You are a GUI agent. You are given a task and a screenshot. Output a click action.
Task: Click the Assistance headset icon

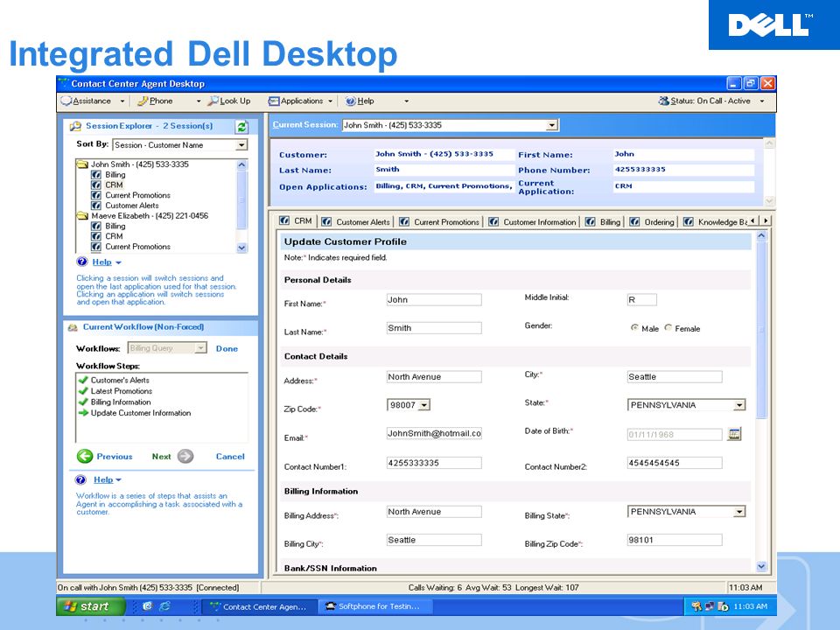pos(66,101)
